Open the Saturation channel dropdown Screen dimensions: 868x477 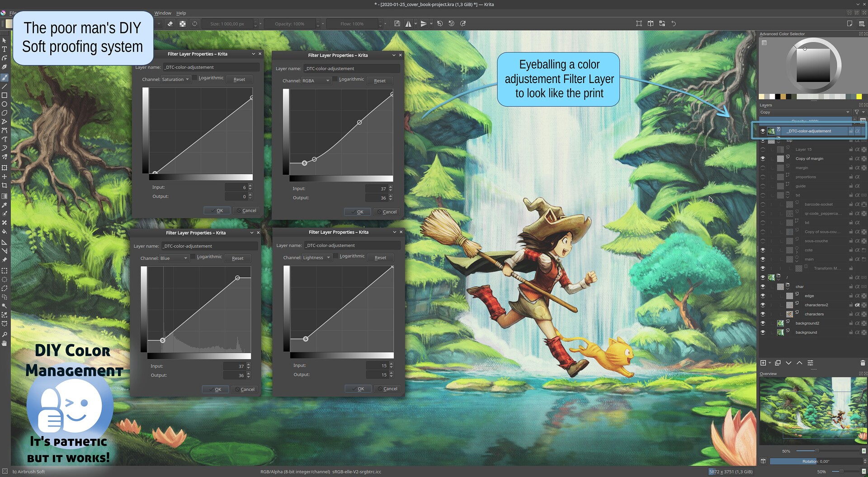point(175,79)
